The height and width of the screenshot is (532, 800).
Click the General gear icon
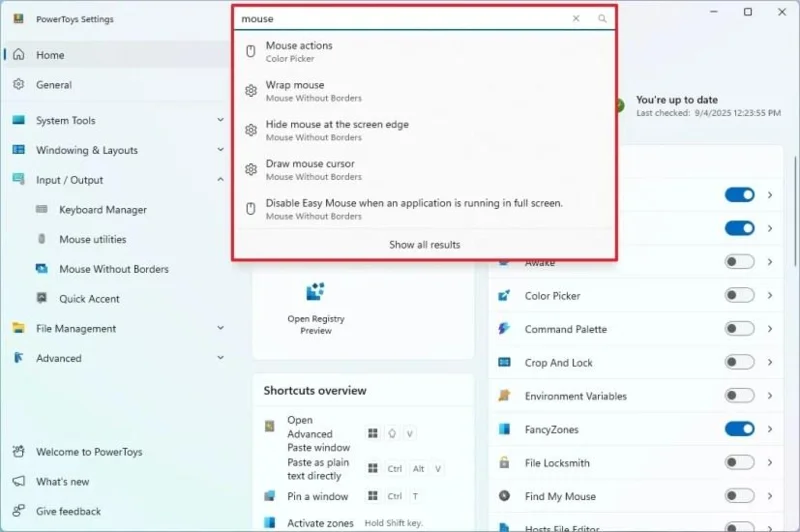coord(19,84)
